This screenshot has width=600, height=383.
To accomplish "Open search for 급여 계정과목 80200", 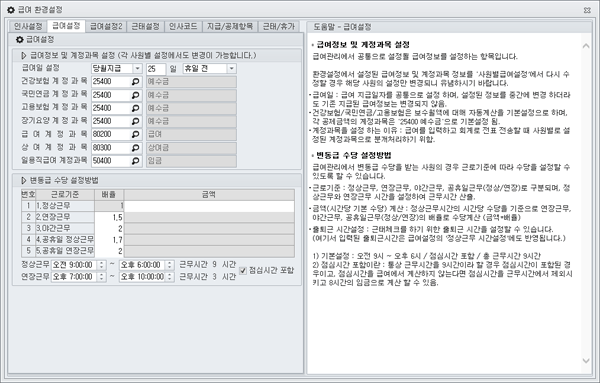I will [x=135, y=135].
